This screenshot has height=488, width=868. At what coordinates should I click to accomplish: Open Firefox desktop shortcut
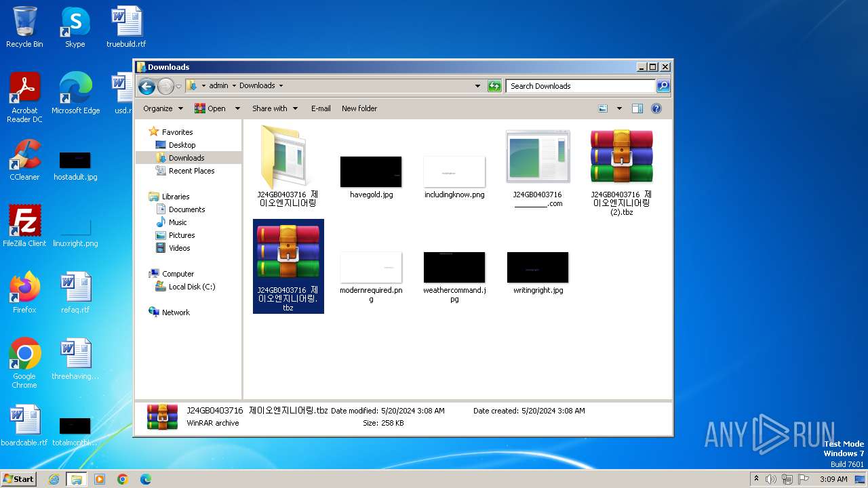coord(24,293)
